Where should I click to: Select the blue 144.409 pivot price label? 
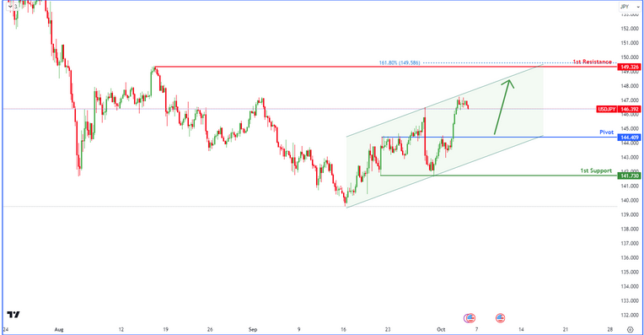coord(629,138)
